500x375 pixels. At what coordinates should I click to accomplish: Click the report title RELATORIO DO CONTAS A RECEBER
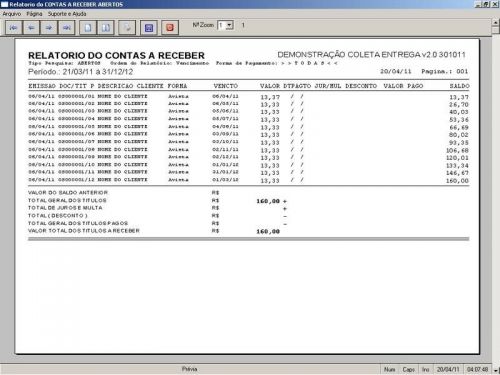pos(116,55)
